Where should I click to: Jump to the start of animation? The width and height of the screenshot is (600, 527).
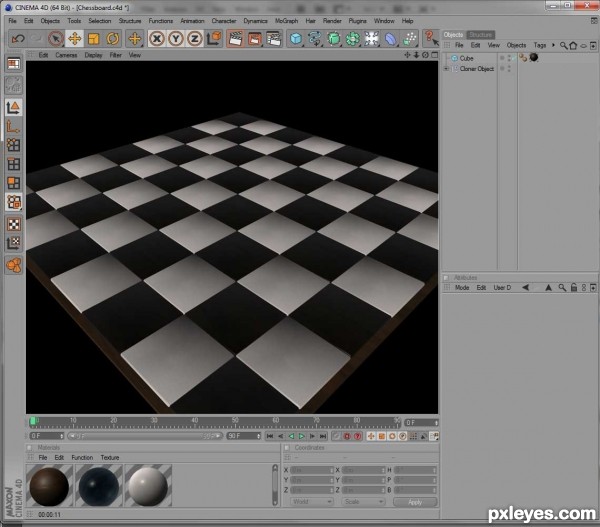270,436
